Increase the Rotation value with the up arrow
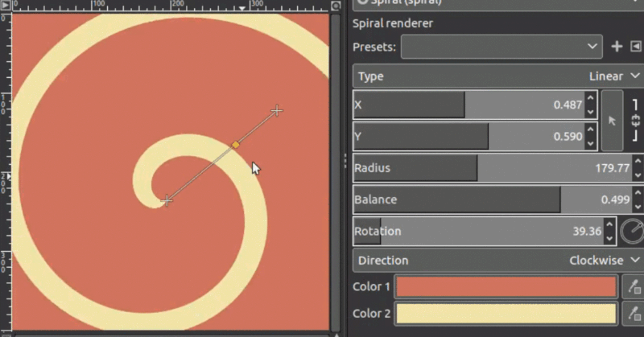 609,226
